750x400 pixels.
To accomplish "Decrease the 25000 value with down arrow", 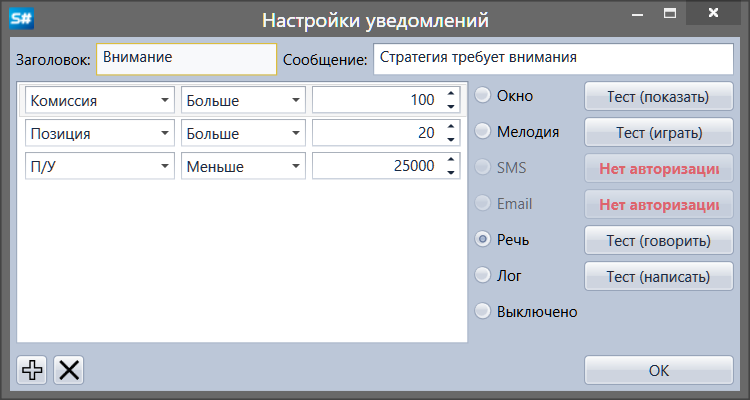I will [x=451, y=173].
